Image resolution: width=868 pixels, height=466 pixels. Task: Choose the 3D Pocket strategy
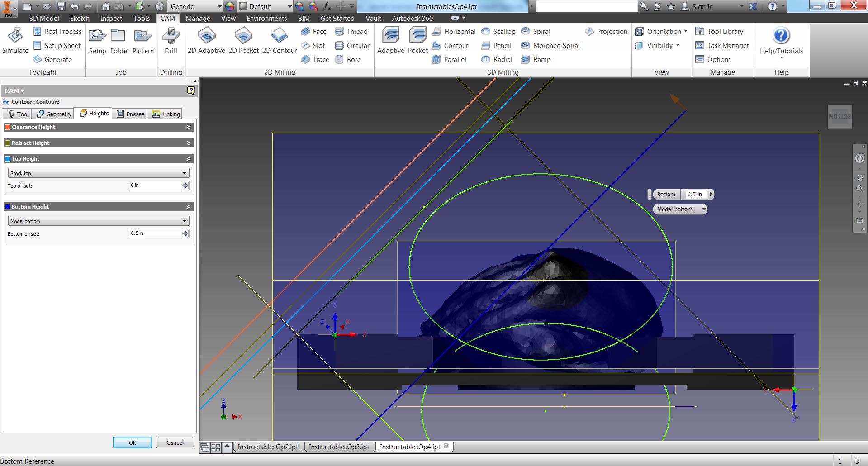pyautogui.click(x=417, y=41)
